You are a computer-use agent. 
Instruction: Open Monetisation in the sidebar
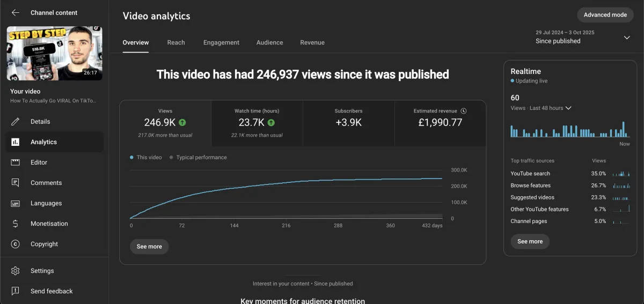pyautogui.click(x=54, y=224)
